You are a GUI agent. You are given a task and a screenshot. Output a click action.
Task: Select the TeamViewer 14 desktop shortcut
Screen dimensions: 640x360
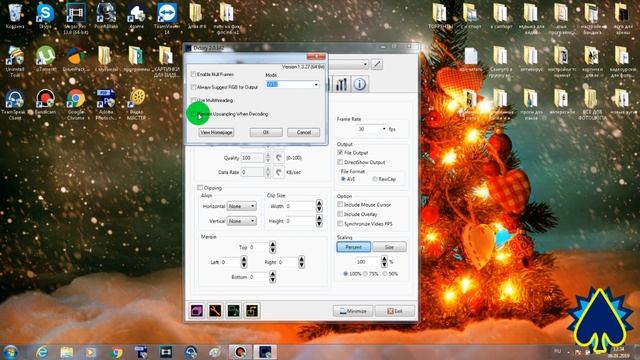pyautogui.click(x=167, y=18)
